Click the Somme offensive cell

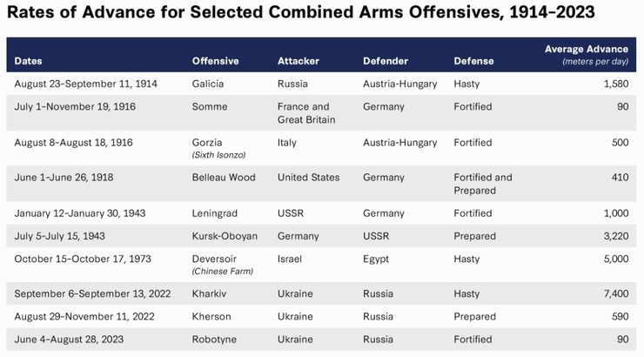pos(210,106)
